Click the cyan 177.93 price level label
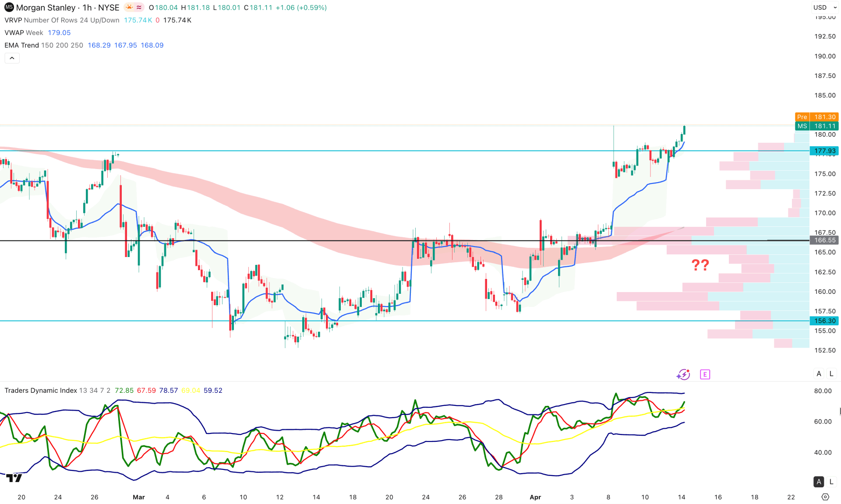Image resolution: width=841 pixels, height=504 pixels. click(x=825, y=151)
